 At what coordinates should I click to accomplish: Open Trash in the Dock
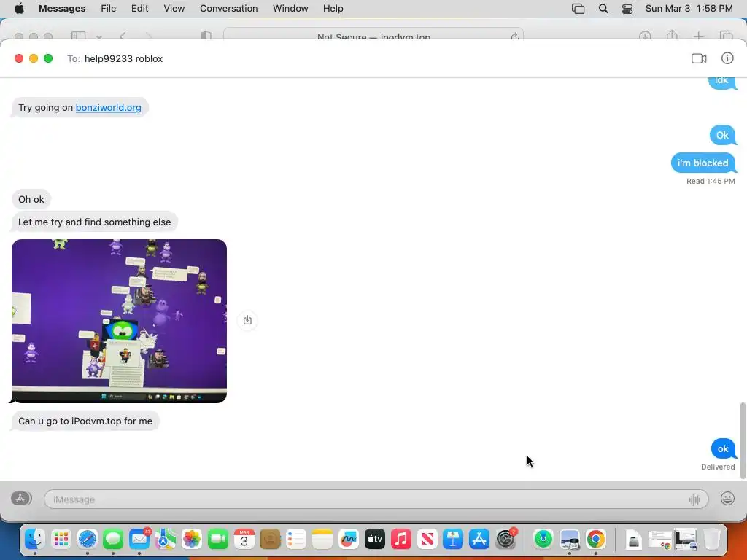[x=712, y=539]
